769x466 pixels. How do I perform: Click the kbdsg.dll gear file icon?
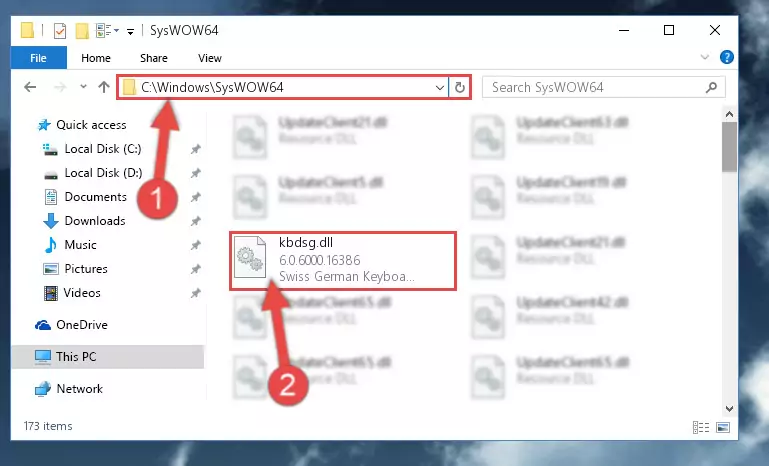pos(250,259)
